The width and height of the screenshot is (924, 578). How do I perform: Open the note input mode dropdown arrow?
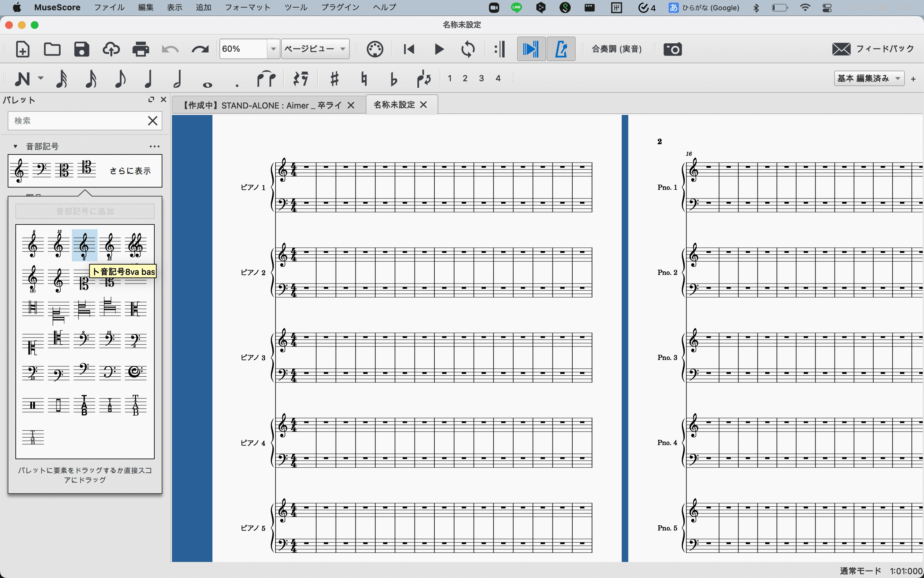click(40, 78)
